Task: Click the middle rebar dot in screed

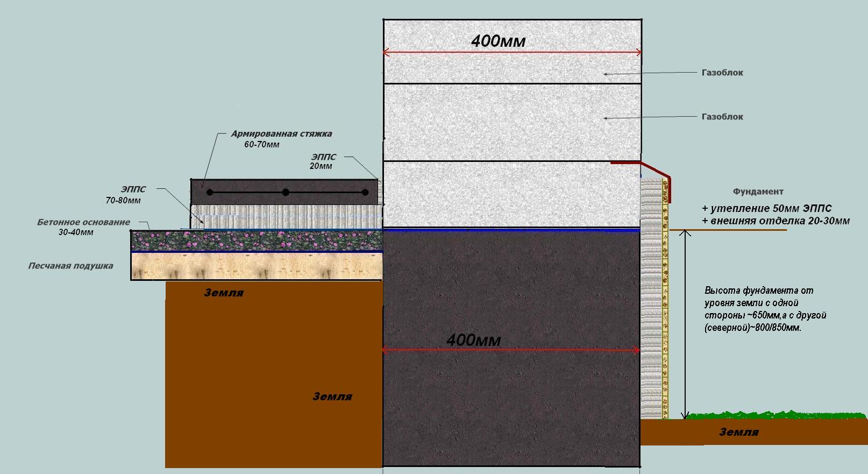Action: coord(286,192)
